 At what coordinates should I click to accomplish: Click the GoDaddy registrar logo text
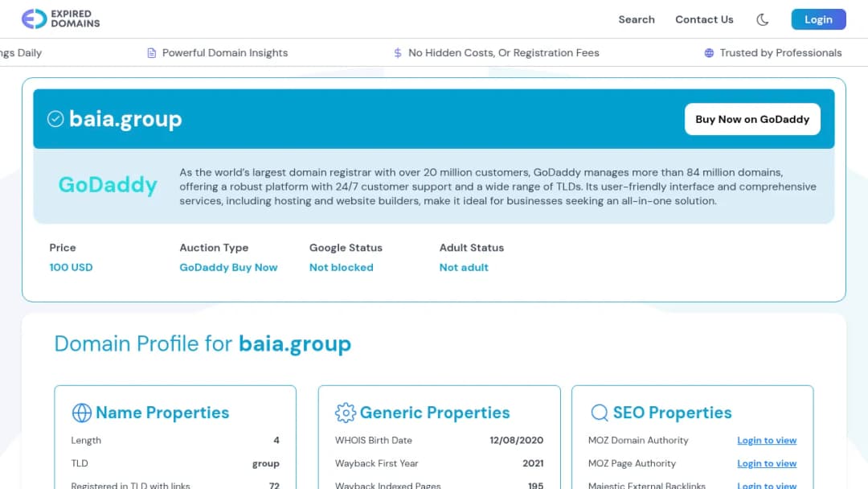click(x=108, y=185)
